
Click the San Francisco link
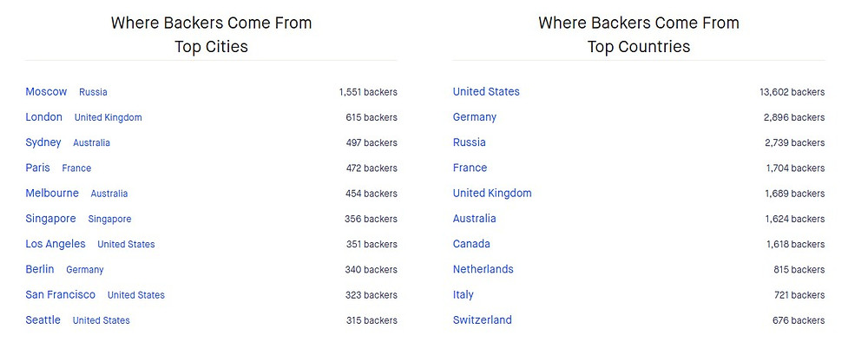pos(61,294)
